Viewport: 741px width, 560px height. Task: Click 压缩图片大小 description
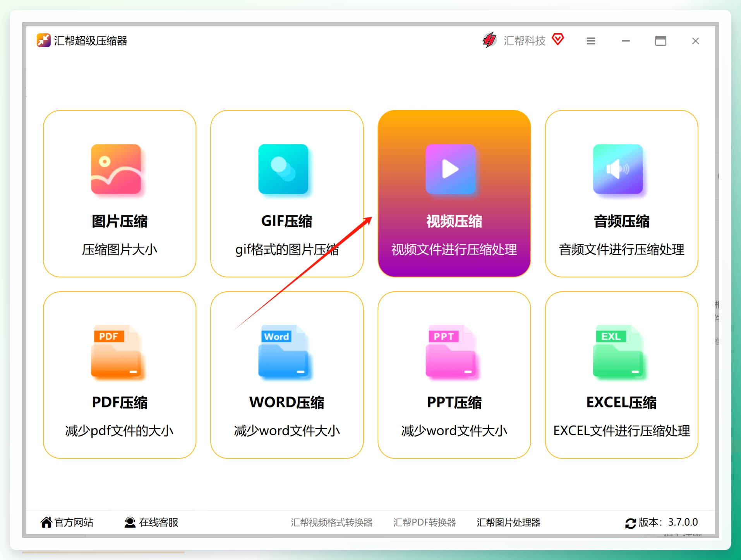120,249
